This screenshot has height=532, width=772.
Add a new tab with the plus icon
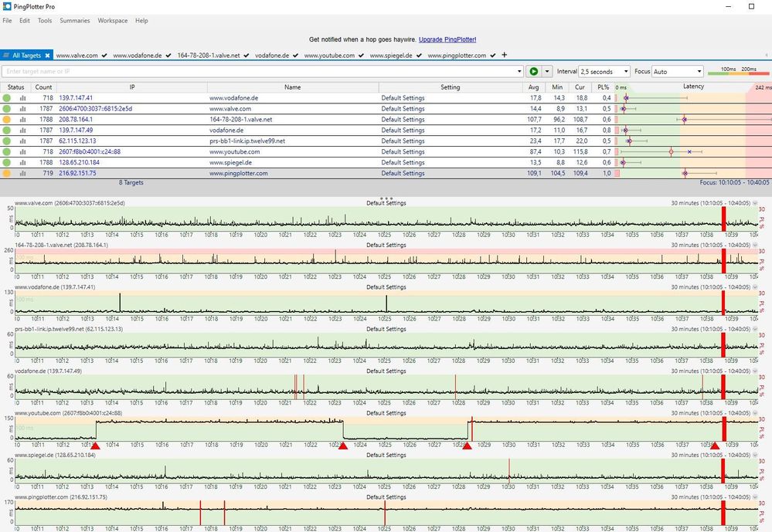point(505,55)
